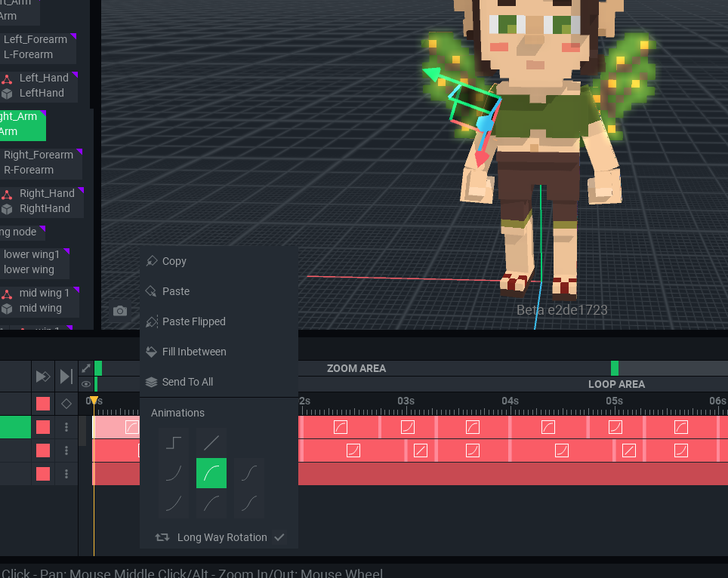Click the camera snapshot icon in viewport
728x578 pixels.
coord(120,310)
